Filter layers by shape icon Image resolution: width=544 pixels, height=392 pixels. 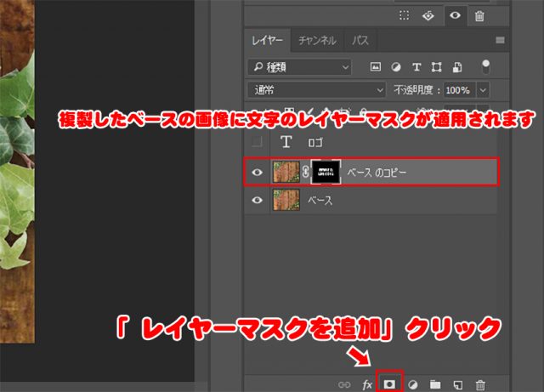[x=436, y=67]
